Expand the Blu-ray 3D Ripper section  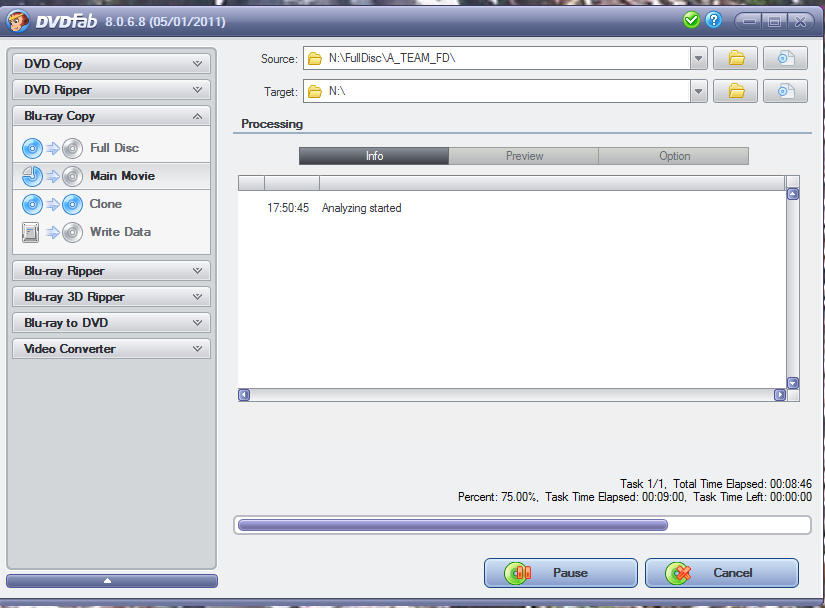112,297
